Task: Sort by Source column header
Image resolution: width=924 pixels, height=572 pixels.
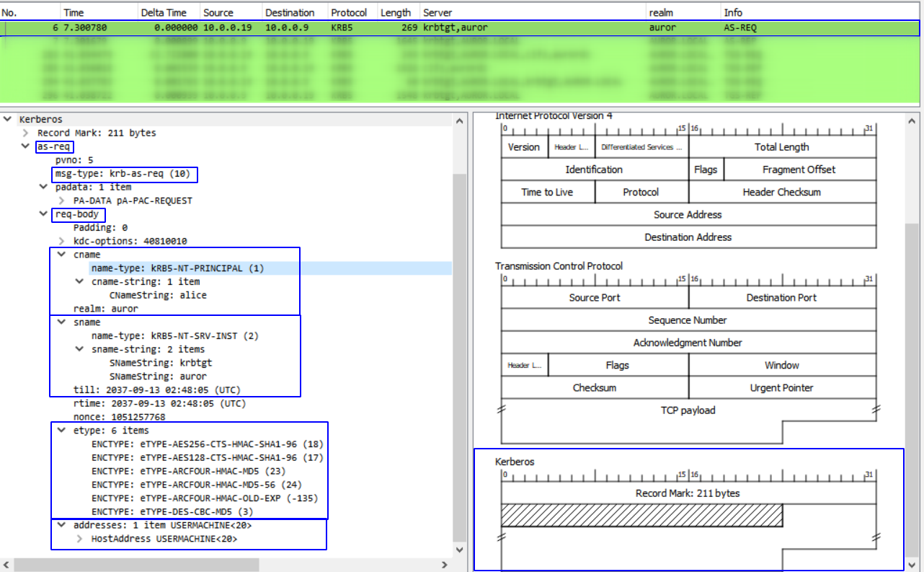Action: (230, 12)
